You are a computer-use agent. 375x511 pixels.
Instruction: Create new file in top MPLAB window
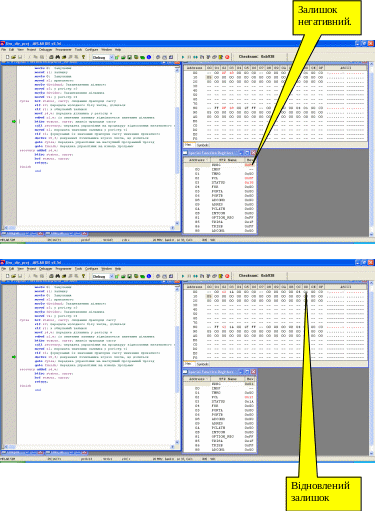coord(8,57)
